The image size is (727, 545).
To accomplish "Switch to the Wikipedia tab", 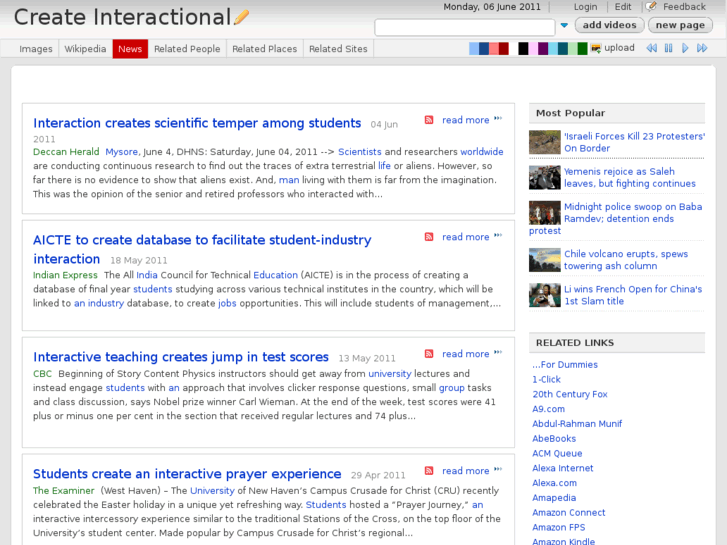I will 85,49.
